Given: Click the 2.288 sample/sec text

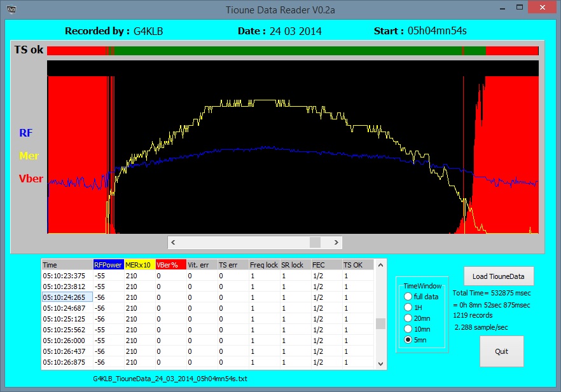Looking at the screenshot, I should 481,327.
